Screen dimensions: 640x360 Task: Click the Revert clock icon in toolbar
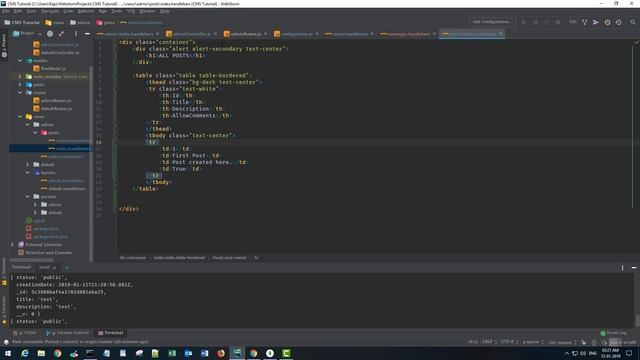pyautogui.click(x=619, y=22)
